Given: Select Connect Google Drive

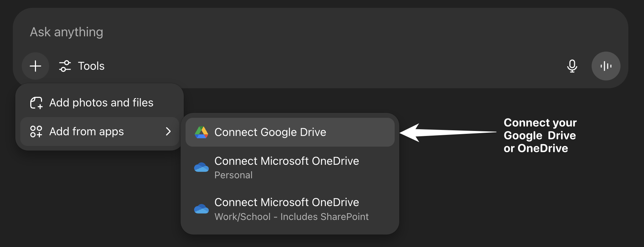Looking at the screenshot, I should click(x=290, y=132).
